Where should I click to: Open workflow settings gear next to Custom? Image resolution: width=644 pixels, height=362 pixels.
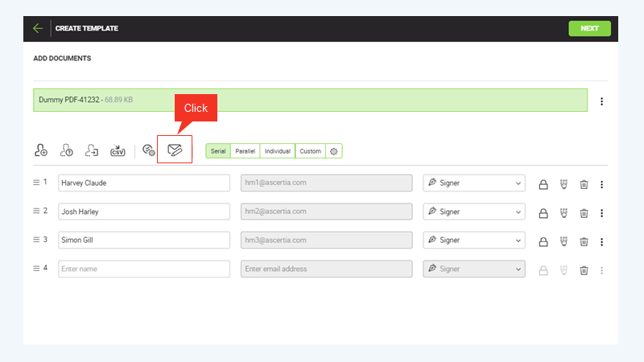click(334, 151)
